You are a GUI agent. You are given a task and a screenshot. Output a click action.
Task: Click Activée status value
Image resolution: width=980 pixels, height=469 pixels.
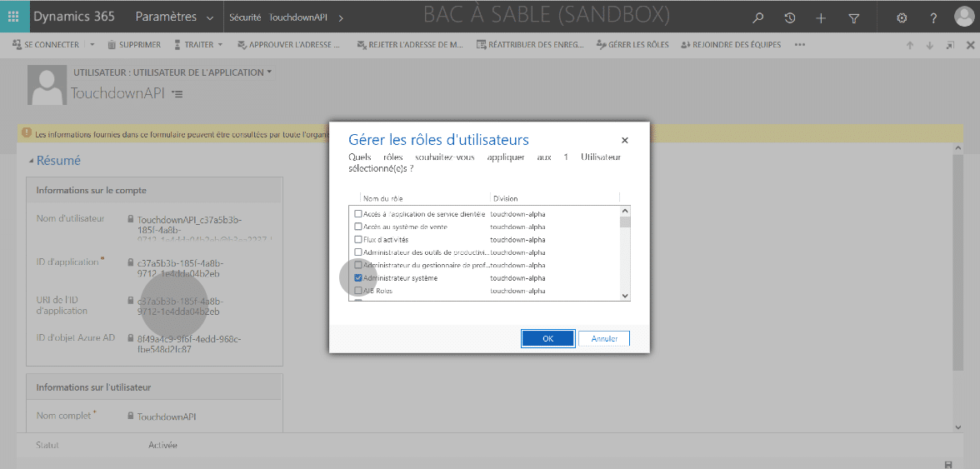point(162,446)
